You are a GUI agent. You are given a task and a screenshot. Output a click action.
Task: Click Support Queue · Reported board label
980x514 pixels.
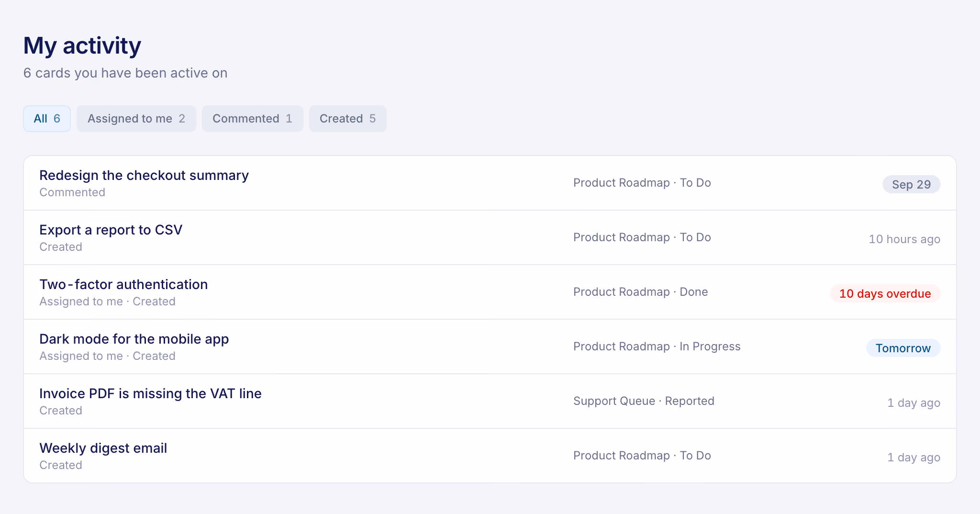(644, 401)
